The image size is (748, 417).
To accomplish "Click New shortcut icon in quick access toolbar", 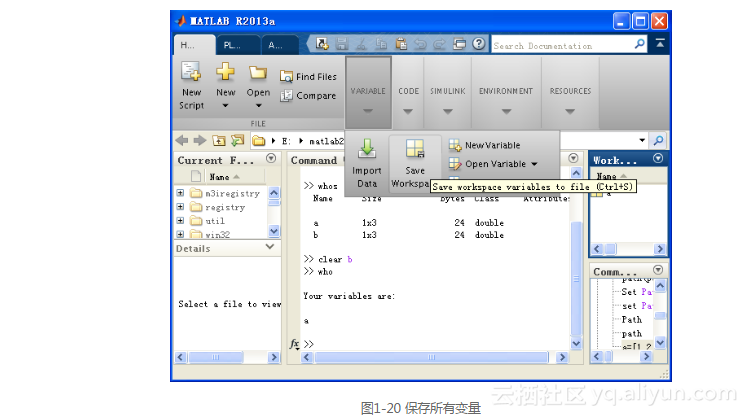I will tap(322, 44).
